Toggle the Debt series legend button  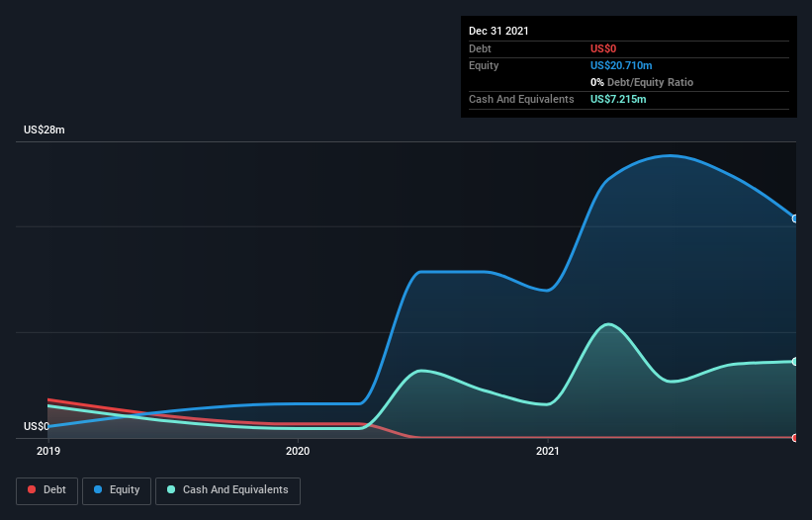(x=46, y=490)
